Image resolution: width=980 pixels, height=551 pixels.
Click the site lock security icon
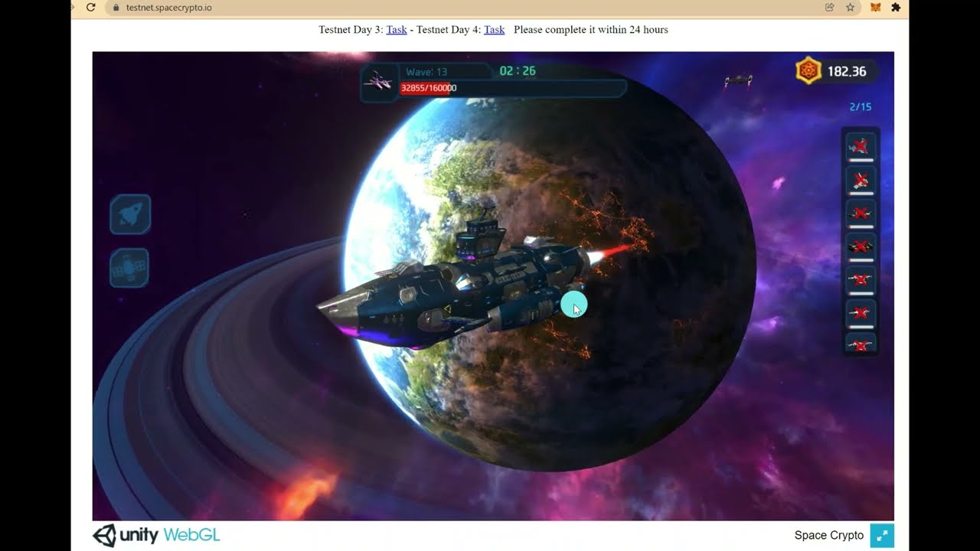(116, 8)
